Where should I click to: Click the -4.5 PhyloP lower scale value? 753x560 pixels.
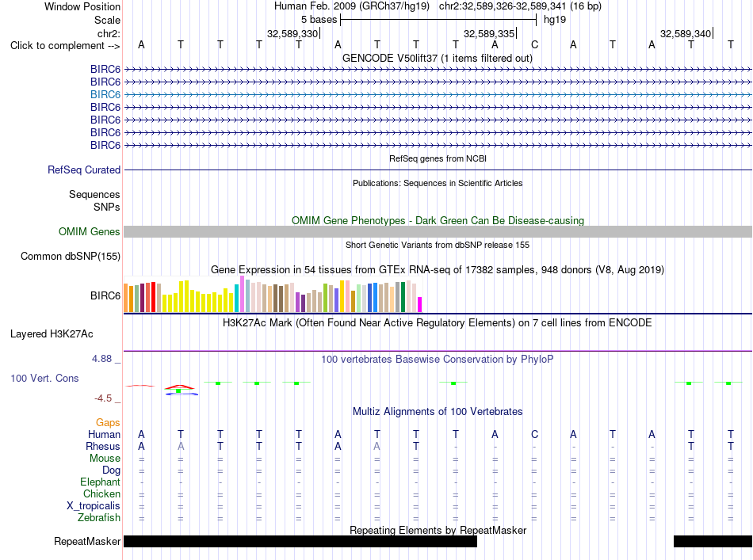click(103, 398)
